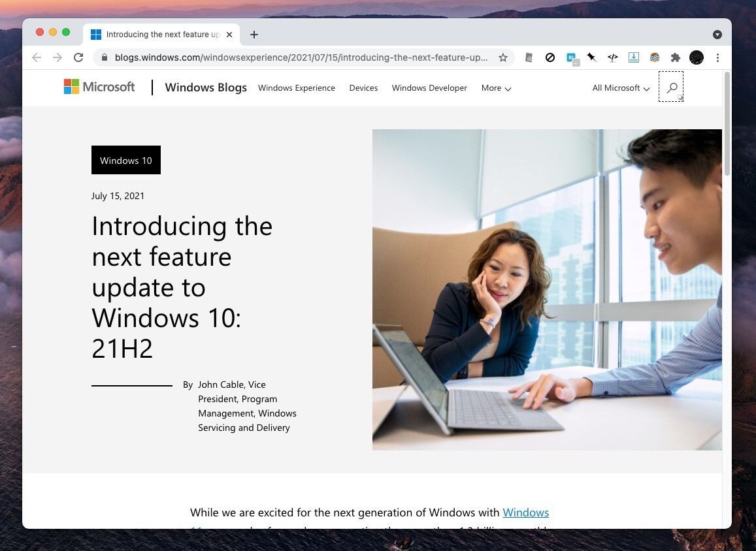The height and width of the screenshot is (551, 756).
Task: Open the Devices section
Action: [363, 87]
